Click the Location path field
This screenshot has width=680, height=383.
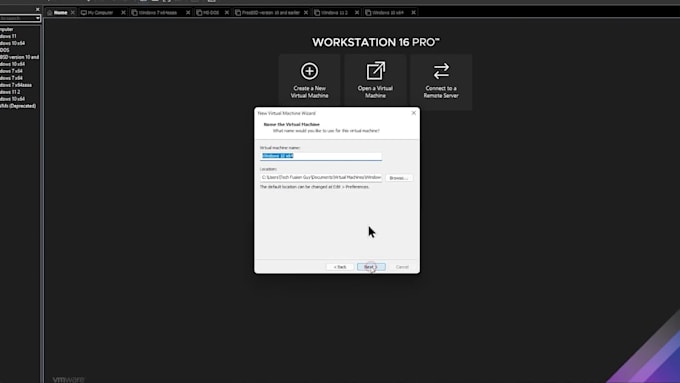321,177
